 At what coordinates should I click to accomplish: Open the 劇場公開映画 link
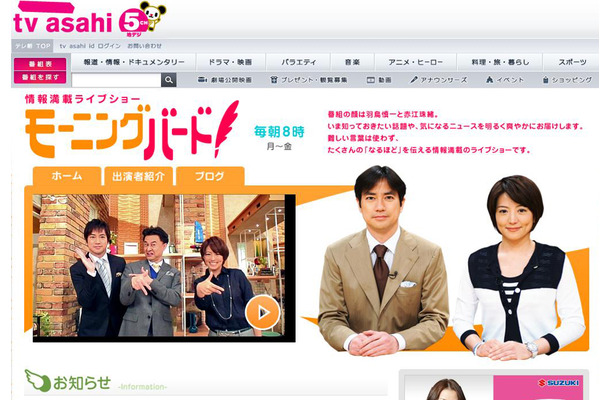[231, 80]
